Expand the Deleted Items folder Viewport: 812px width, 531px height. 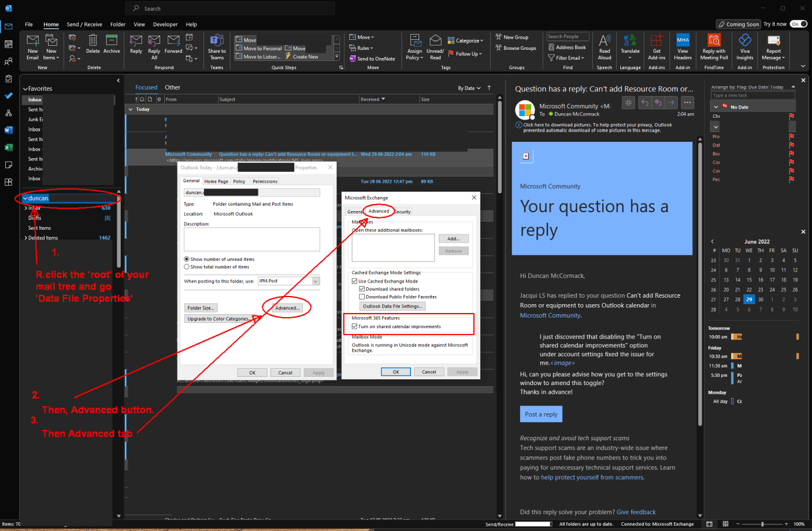point(26,238)
